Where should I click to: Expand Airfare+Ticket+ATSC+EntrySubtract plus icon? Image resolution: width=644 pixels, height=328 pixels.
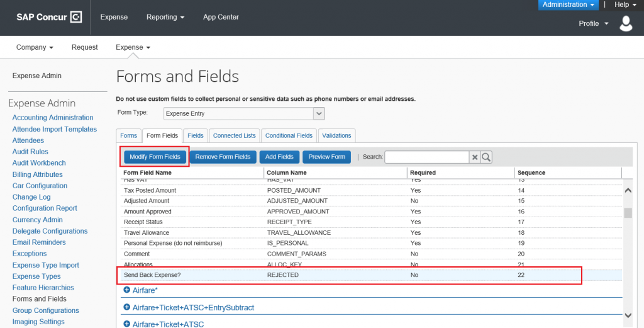coord(127,307)
